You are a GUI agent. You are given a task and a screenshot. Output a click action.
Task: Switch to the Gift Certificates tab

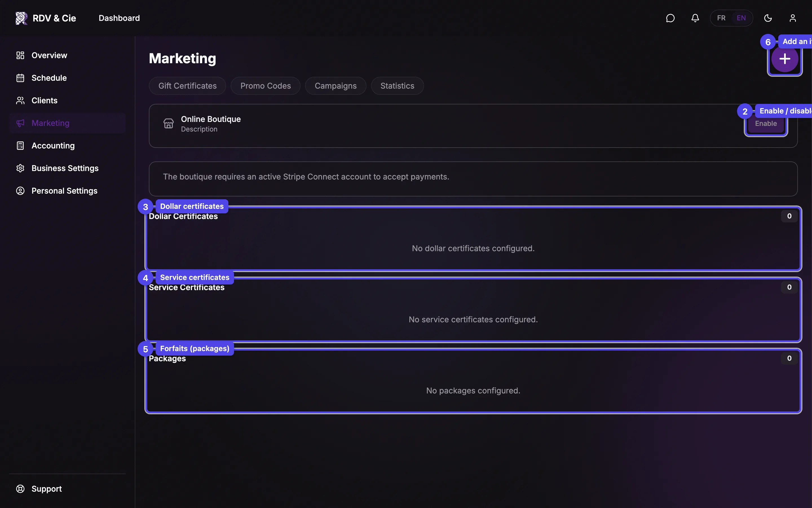pos(187,86)
